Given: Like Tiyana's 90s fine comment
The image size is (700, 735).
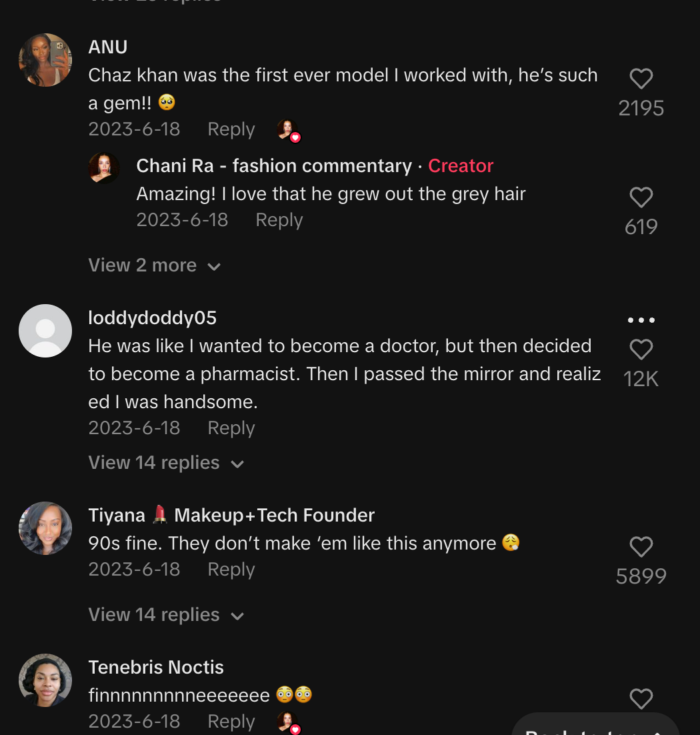Looking at the screenshot, I should 641,547.
